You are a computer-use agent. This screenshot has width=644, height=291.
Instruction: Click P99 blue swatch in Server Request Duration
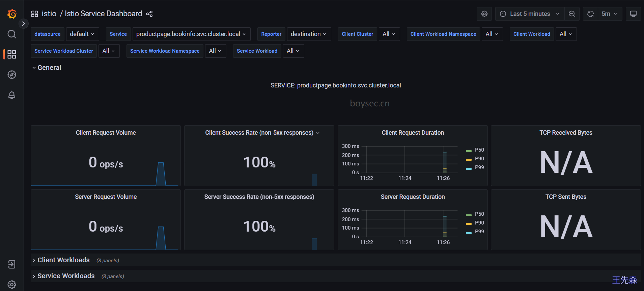tap(469, 233)
